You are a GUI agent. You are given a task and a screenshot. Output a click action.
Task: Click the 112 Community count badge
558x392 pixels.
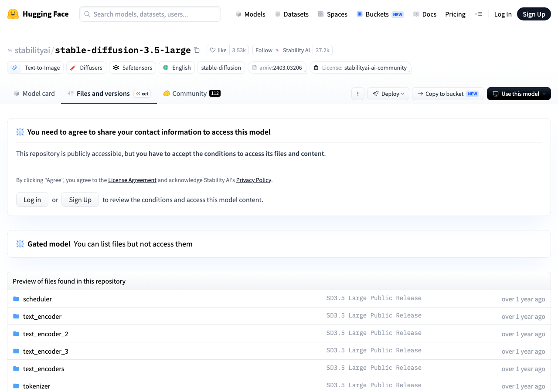pos(215,93)
